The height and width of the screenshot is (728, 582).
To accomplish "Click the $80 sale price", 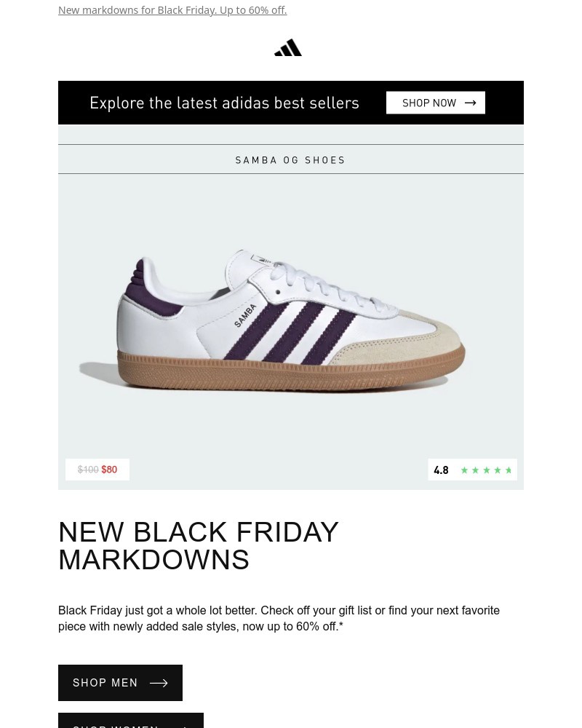I will 109,470.
